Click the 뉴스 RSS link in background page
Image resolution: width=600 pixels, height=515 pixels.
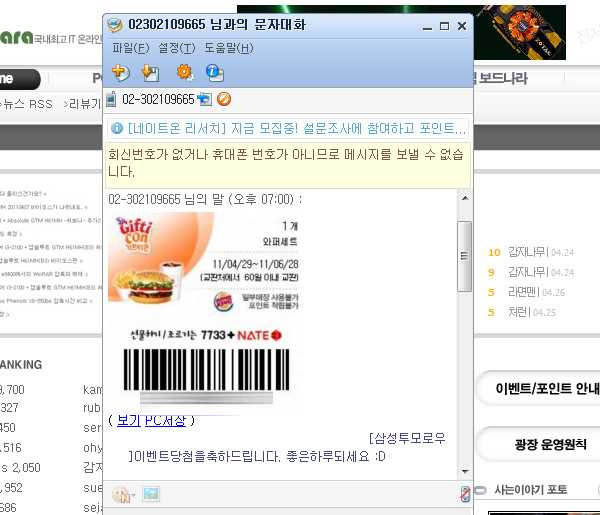pos(28,104)
